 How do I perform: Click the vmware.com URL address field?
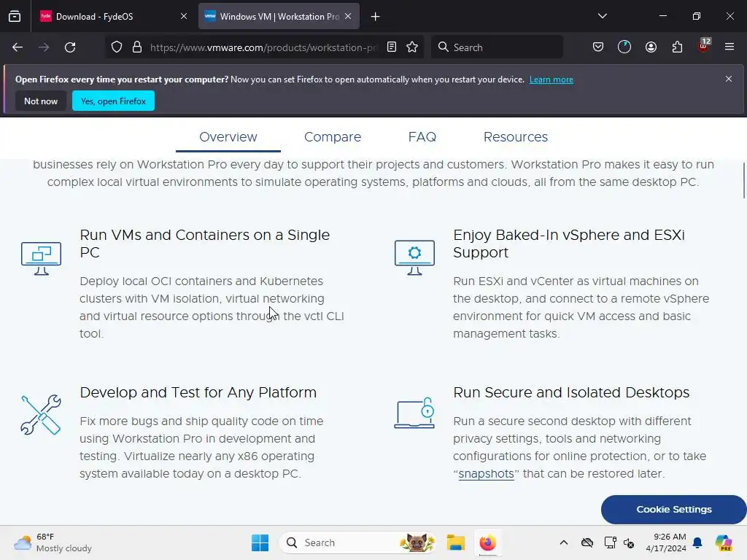click(x=264, y=47)
